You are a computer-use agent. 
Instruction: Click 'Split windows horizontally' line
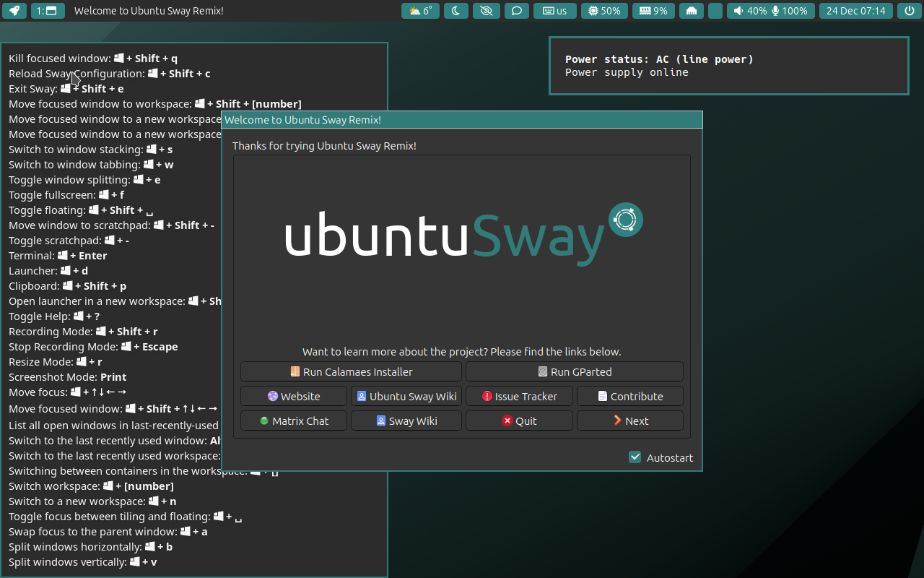tap(90, 547)
